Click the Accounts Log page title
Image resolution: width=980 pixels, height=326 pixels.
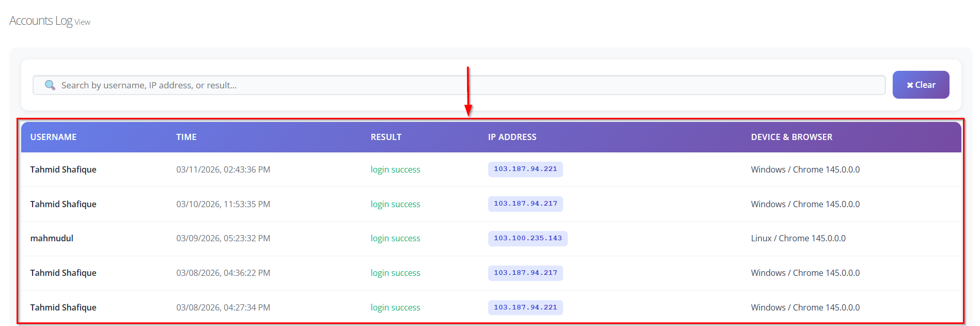41,21
